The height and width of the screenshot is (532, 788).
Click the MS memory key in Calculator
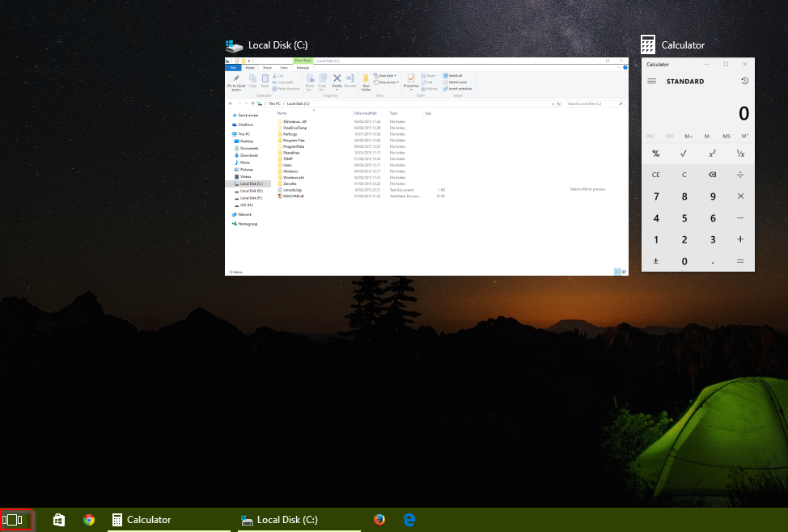[x=727, y=136]
